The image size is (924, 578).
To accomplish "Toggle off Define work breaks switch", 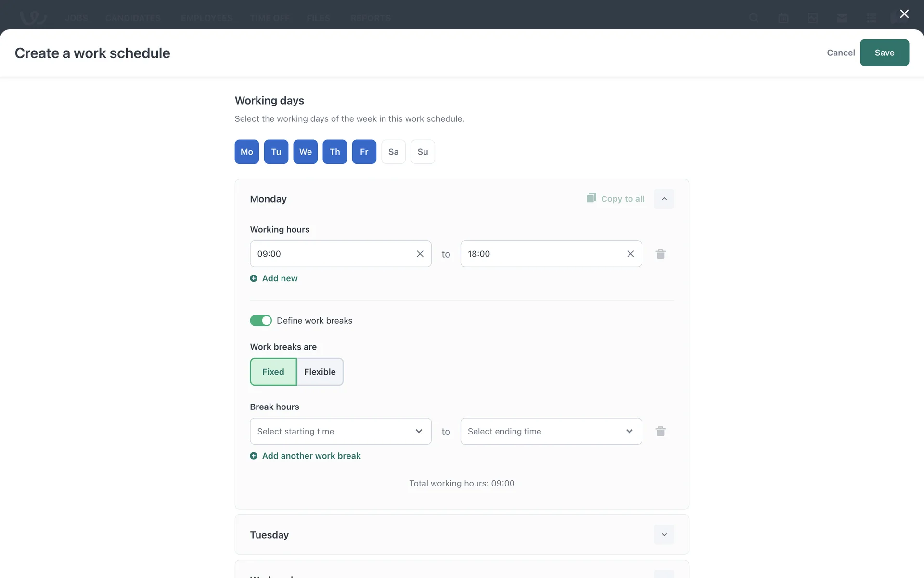I will pyautogui.click(x=261, y=321).
